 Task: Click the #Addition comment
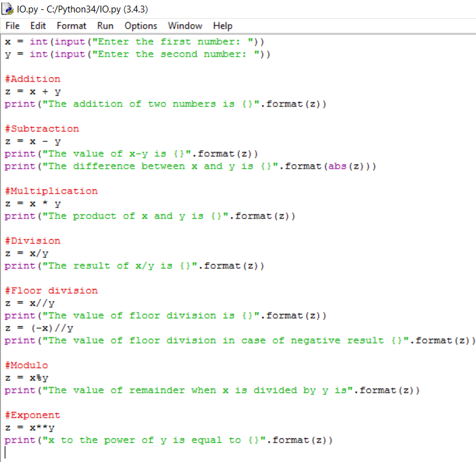click(32, 79)
